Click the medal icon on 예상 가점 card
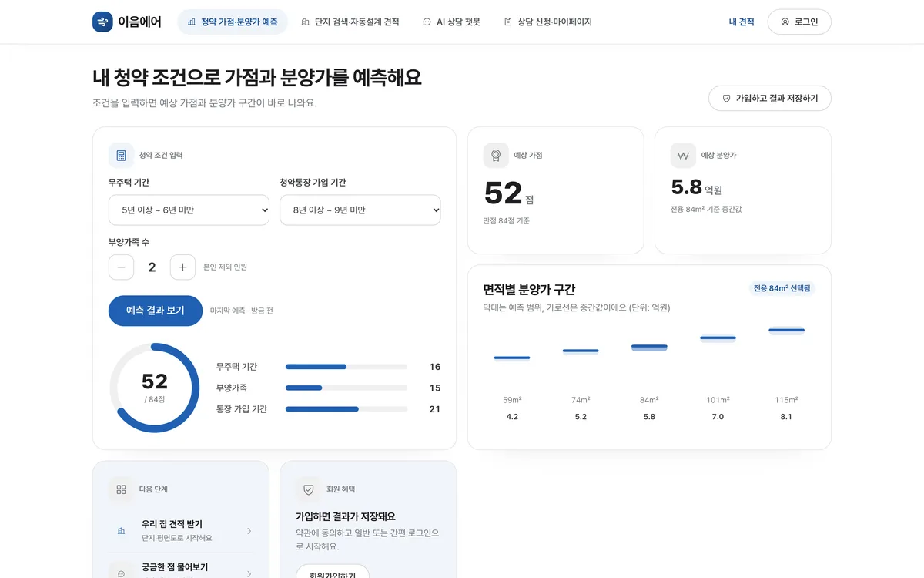The width and height of the screenshot is (924, 578). (x=496, y=156)
